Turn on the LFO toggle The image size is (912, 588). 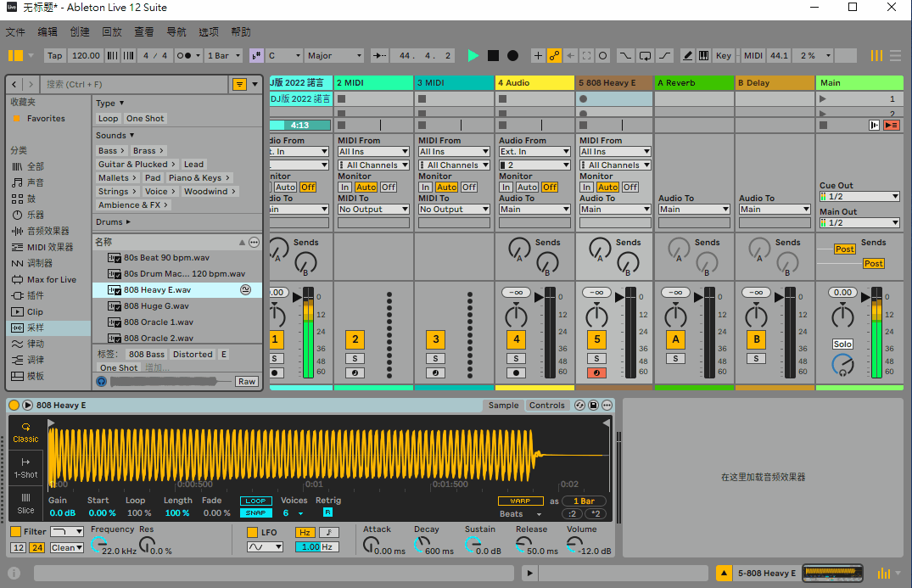tap(252, 532)
